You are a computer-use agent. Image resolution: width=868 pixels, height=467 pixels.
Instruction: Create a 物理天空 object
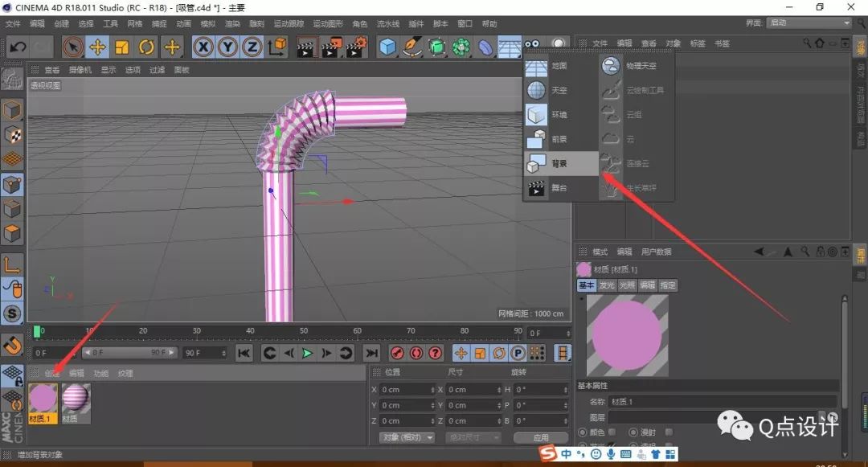[643, 66]
